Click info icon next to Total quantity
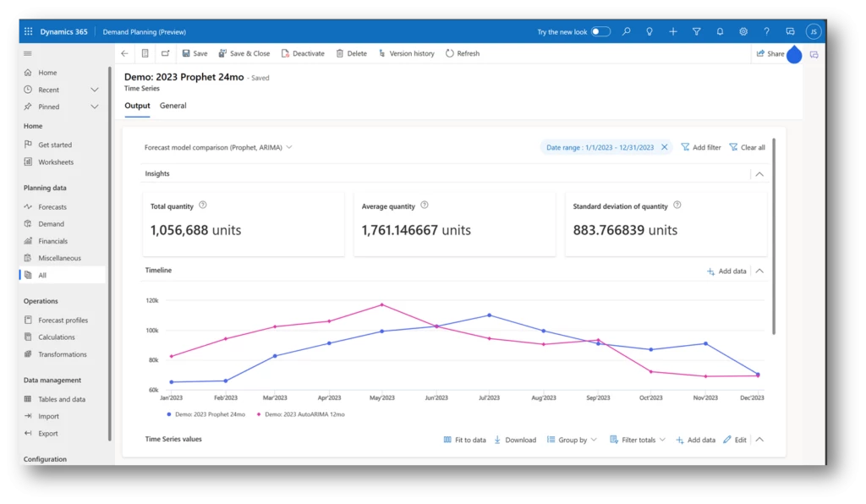The image size is (866, 504). [203, 205]
